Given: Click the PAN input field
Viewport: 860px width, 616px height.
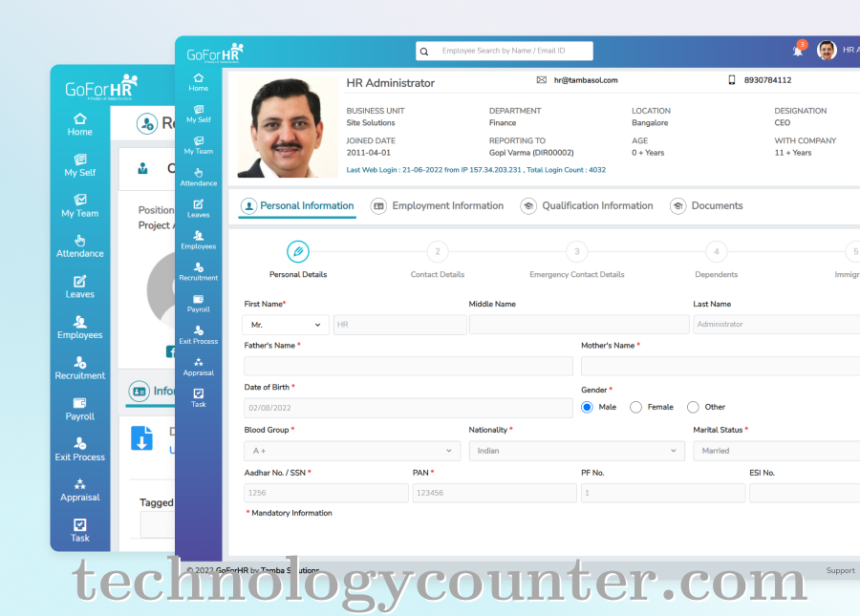Looking at the screenshot, I should point(494,493).
